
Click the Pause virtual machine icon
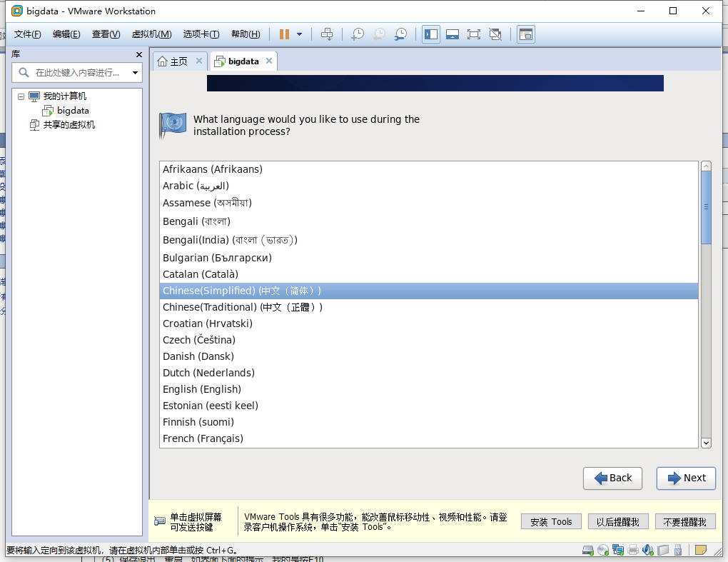pyautogui.click(x=284, y=34)
